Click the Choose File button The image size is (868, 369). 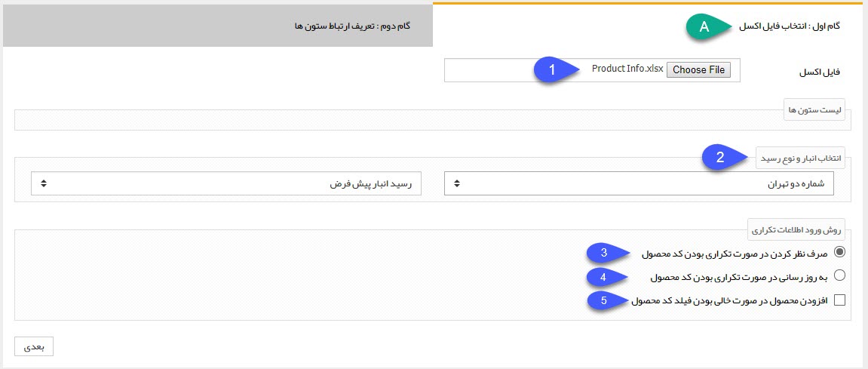[x=698, y=70]
